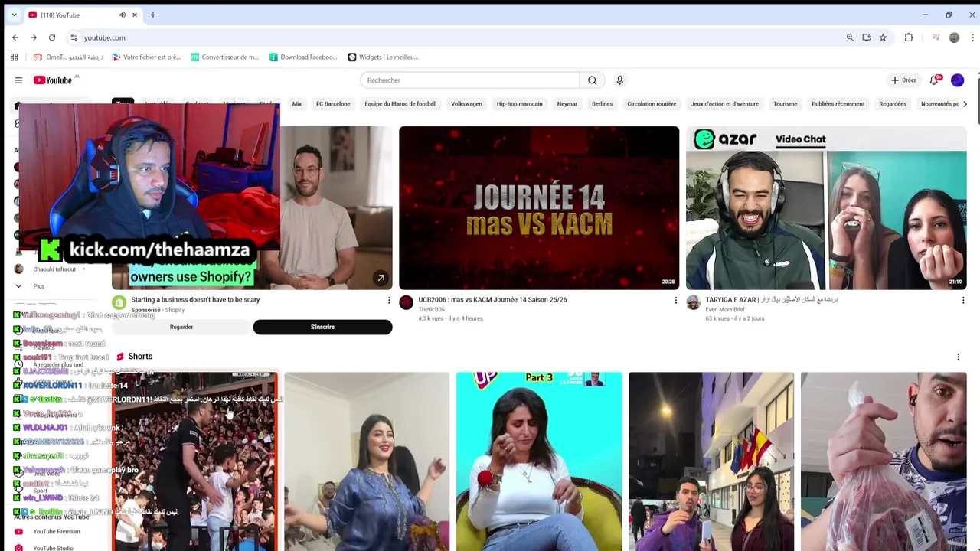Open the browser zoom magnifier icon

tap(850, 37)
